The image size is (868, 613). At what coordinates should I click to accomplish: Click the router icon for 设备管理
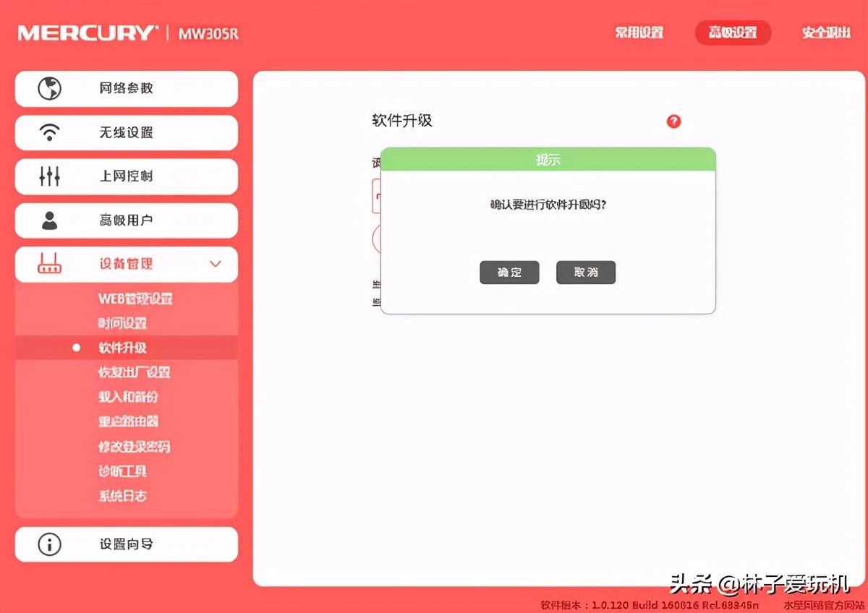pyautogui.click(x=50, y=265)
